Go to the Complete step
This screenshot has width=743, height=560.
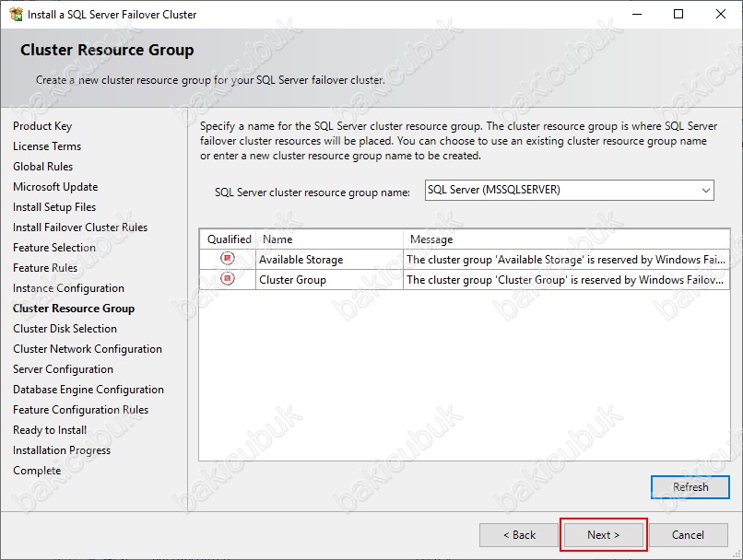coord(37,471)
